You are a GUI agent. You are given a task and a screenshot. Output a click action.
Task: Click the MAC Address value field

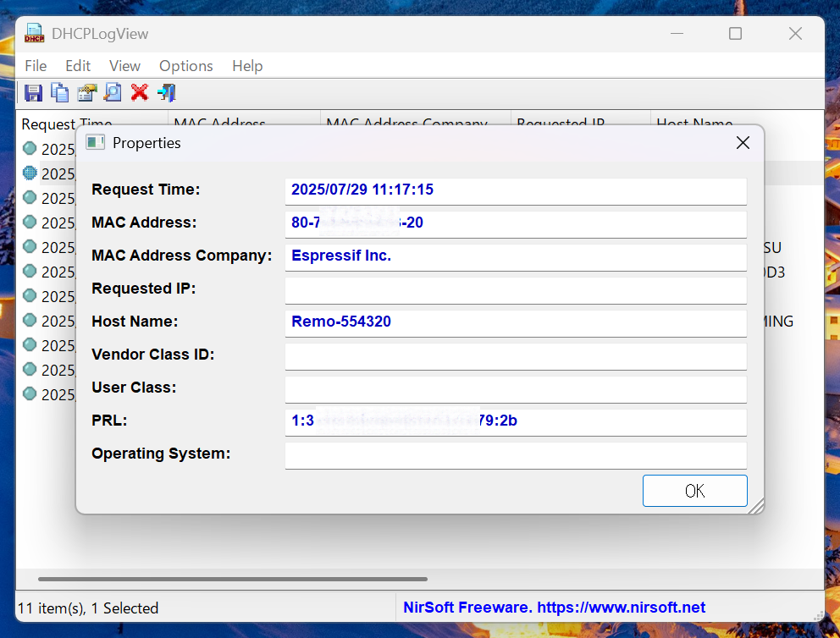(x=516, y=224)
